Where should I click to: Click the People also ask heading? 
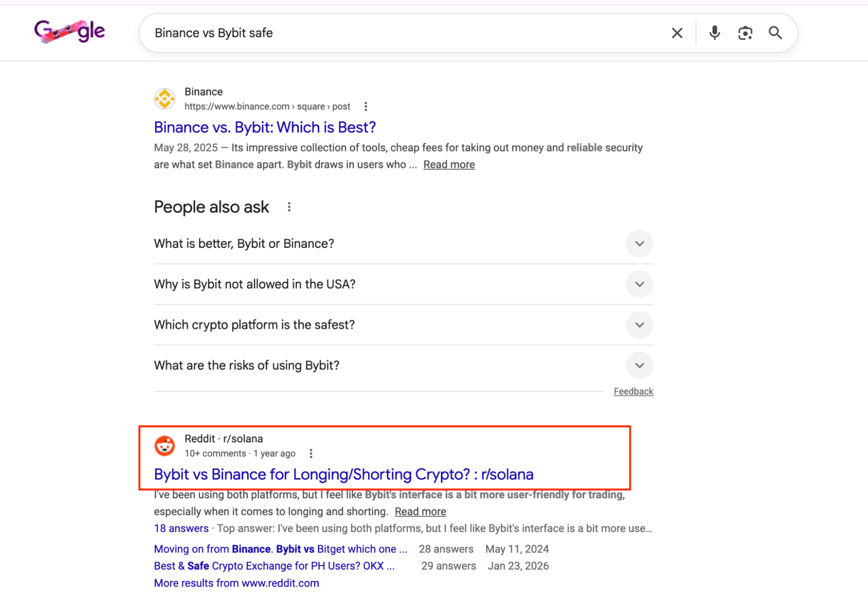(x=211, y=207)
